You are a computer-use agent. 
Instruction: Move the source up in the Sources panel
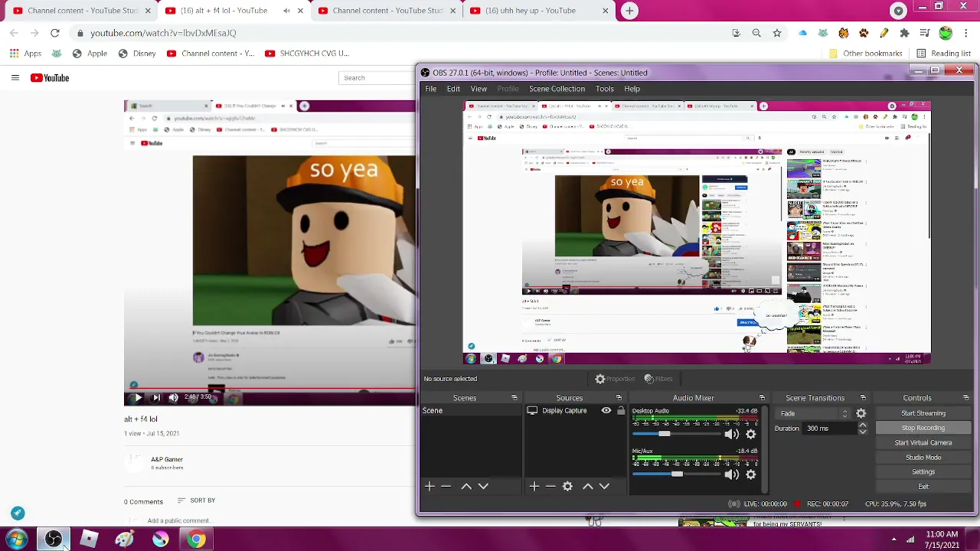[x=587, y=486]
